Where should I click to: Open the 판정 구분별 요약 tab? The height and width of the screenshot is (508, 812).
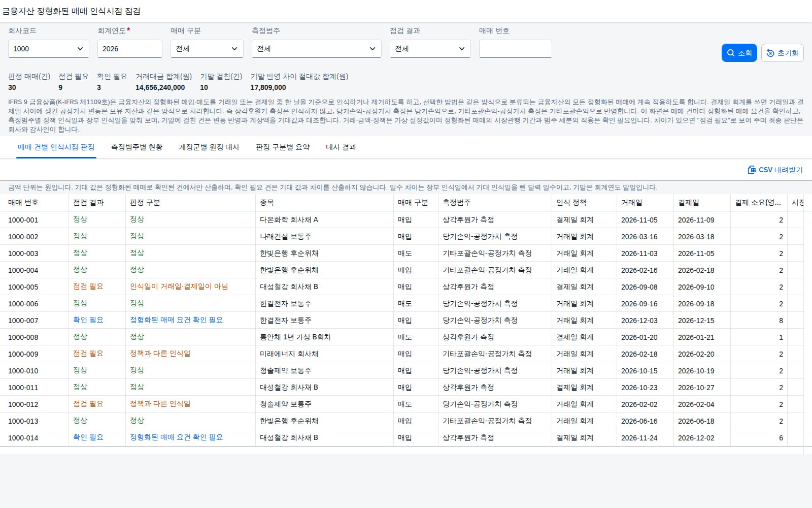click(x=283, y=147)
